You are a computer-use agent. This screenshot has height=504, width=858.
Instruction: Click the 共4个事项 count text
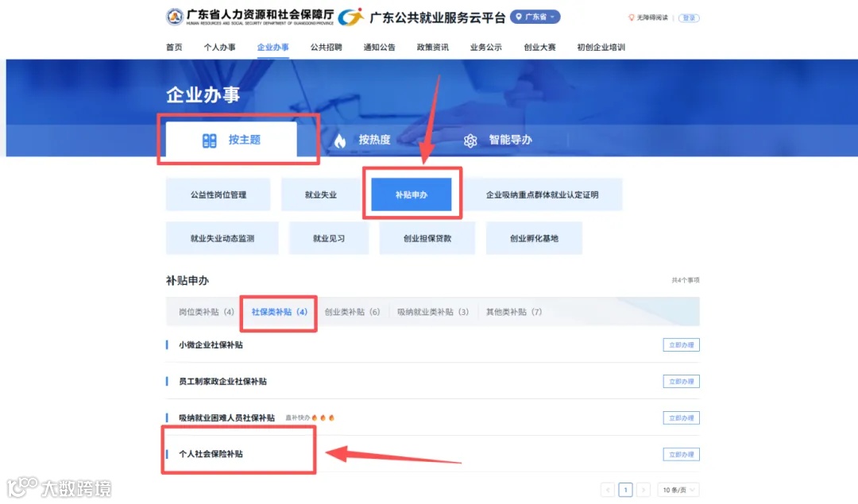tap(686, 280)
